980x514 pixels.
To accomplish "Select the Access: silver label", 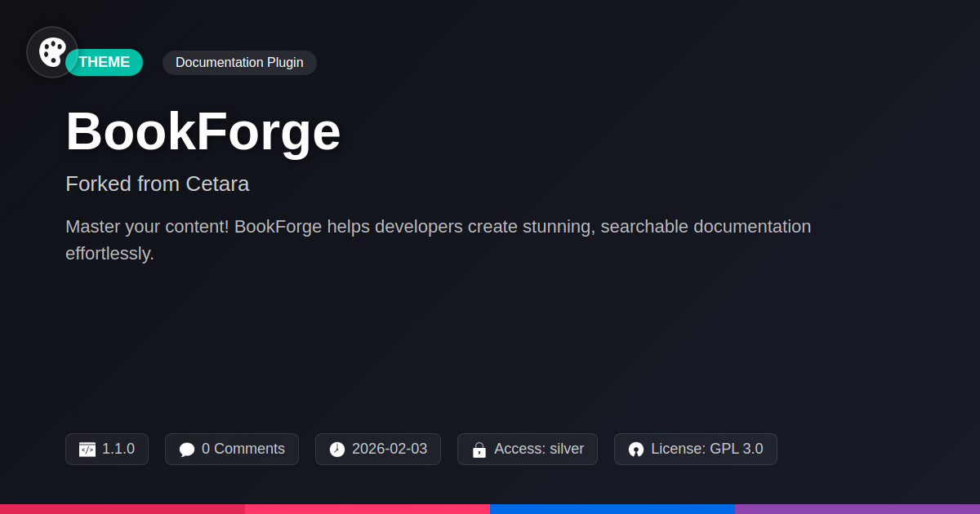I will click(538, 449).
